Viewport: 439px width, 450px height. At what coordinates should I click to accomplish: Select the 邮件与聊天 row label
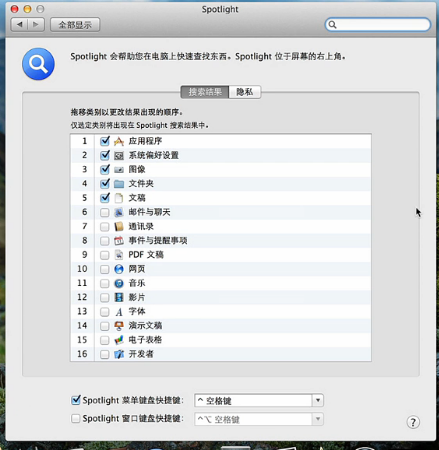pyautogui.click(x=149, y=212)
